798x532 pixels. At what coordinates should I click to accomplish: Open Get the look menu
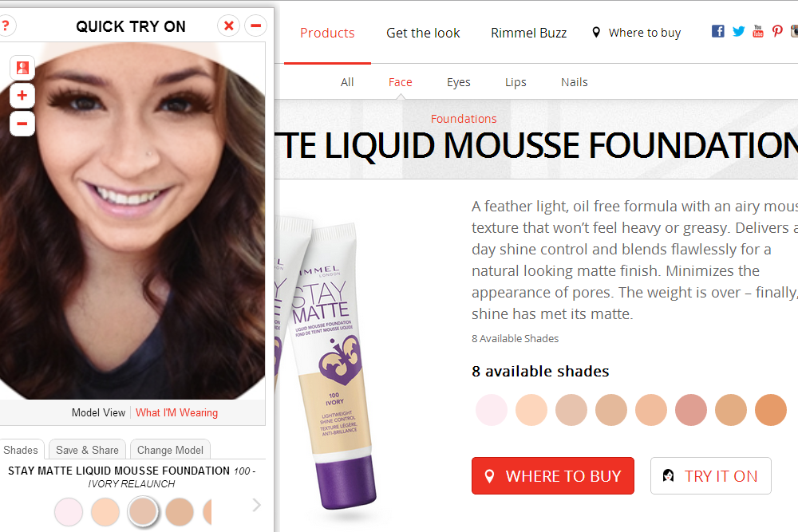click(423, 33)
